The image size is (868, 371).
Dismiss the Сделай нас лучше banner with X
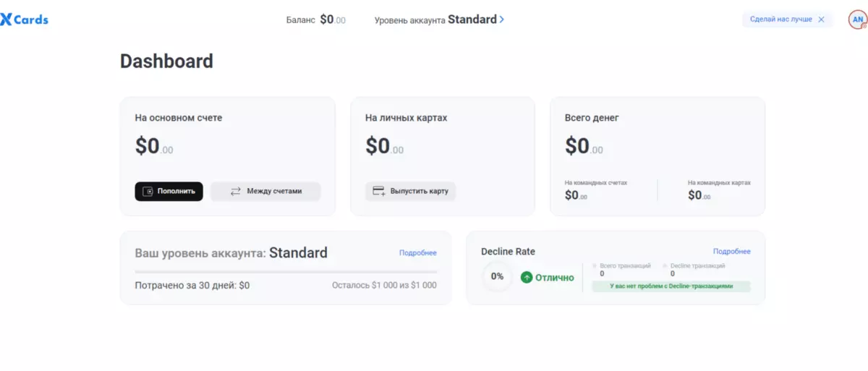click(x=821, y=20)
